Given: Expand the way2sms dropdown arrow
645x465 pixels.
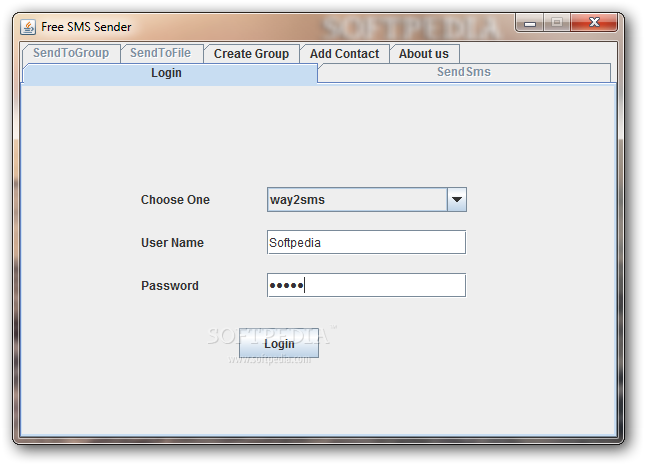Looking at the screenshot, I should [x=457, y=200].
